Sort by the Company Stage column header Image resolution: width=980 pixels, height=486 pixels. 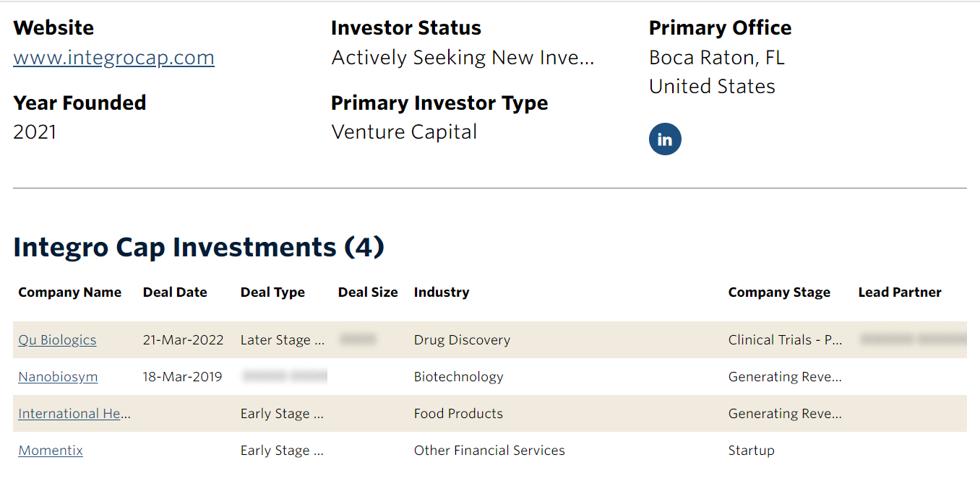779,292
